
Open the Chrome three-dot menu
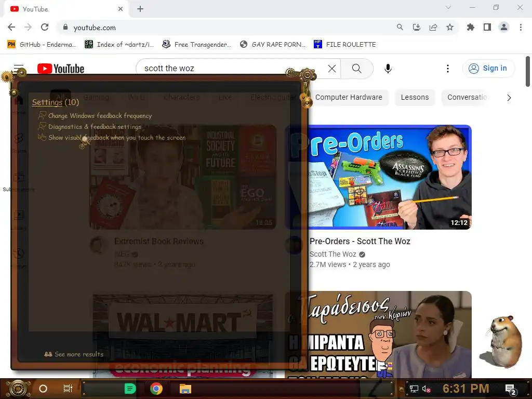tap(521, 27)
